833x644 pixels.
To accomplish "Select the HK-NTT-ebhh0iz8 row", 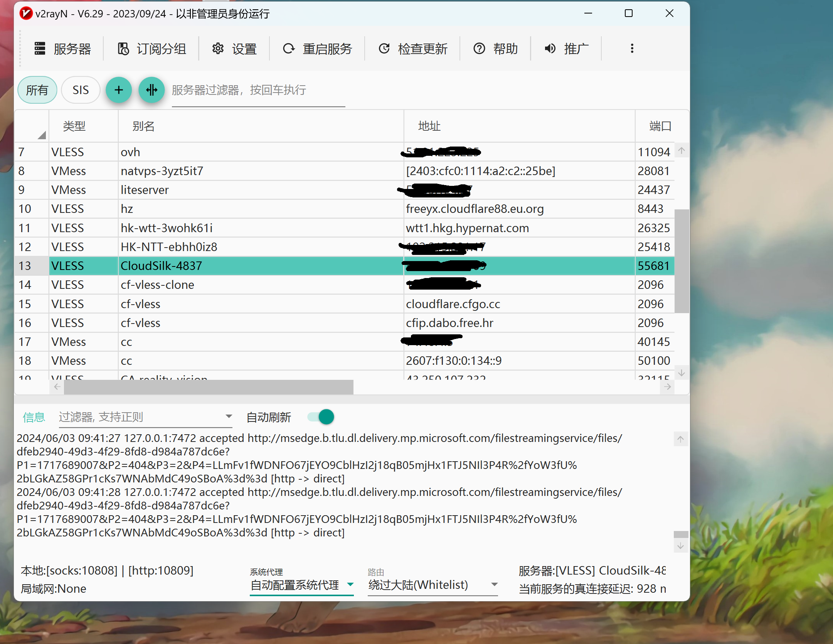I will tap(344, 247).
